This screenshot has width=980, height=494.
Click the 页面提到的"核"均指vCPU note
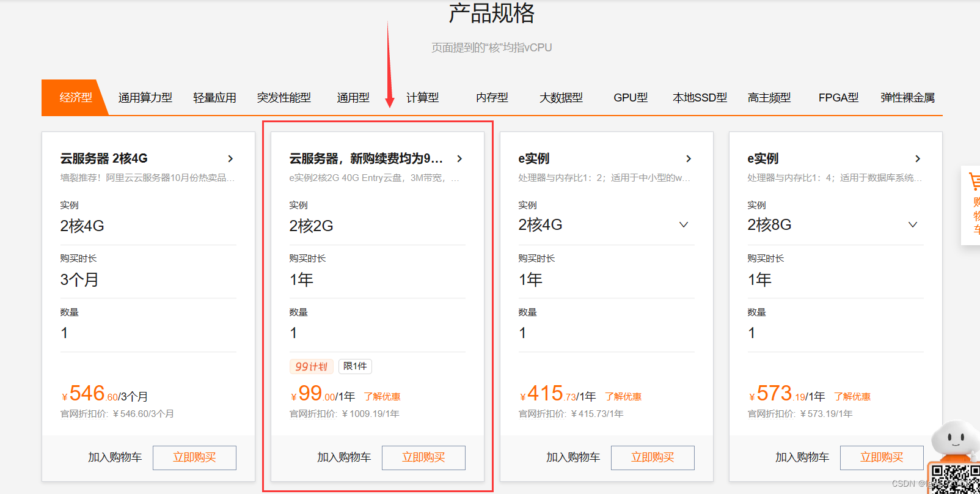pyautogui.click(x=492, y=48)
